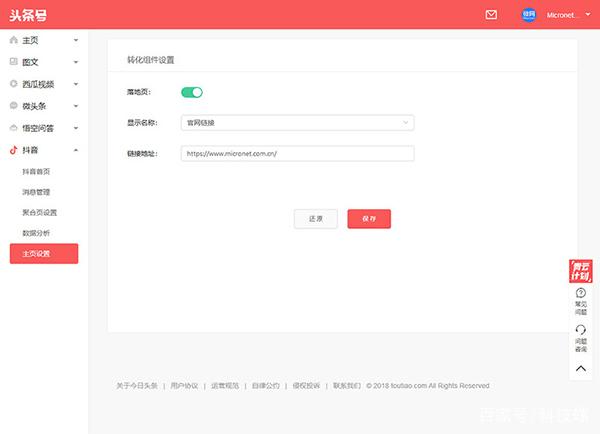
Task: Select the highlighted 主页设置 menu item
Action: point(44,254)
